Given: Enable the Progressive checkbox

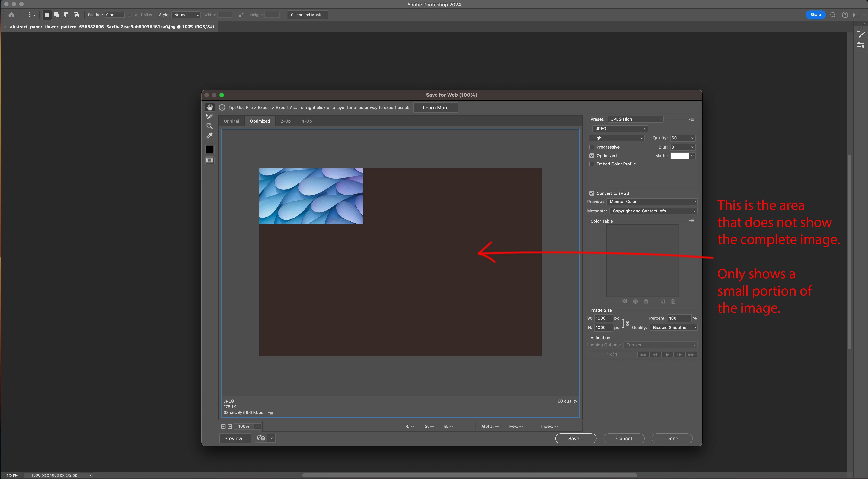Looking at the screenshot, I should 592,147.
